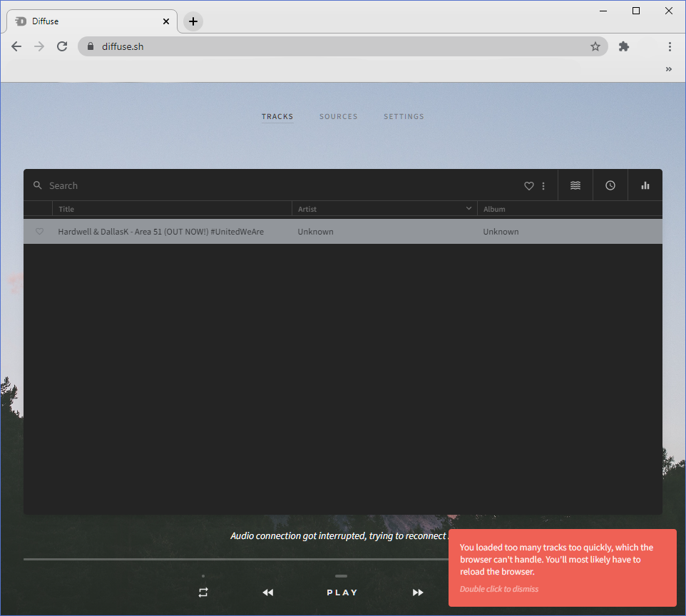This screenshot has width=686, height=616.
Task: Open the Artist column sort dropdown
Action: (x=469, y=208)
